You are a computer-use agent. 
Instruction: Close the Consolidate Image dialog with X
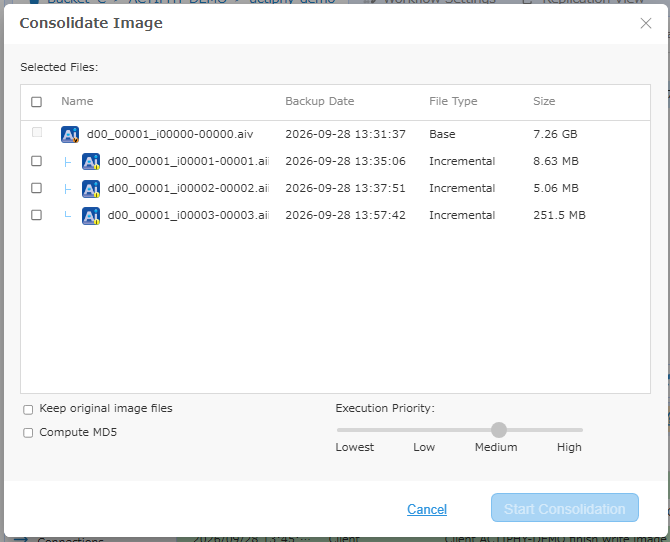(x=646, y=23)
